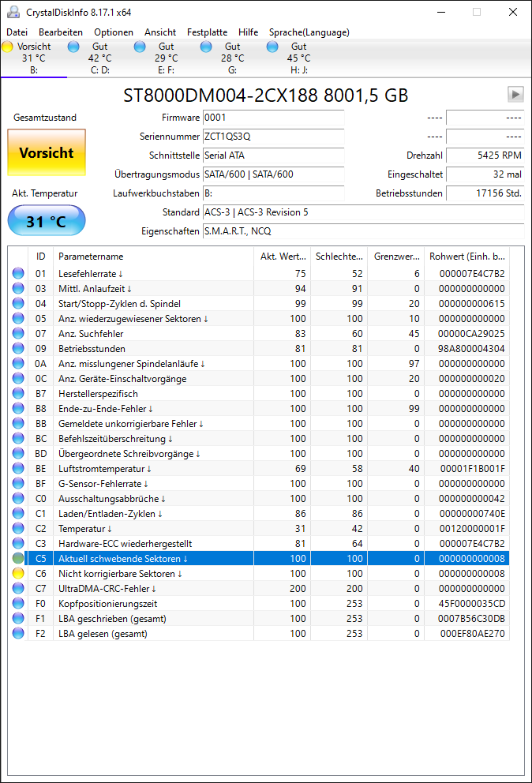The height and width of the screenshot is (783, 532).
Task: Click the Grenzwert column header
Action: (395, 257)
